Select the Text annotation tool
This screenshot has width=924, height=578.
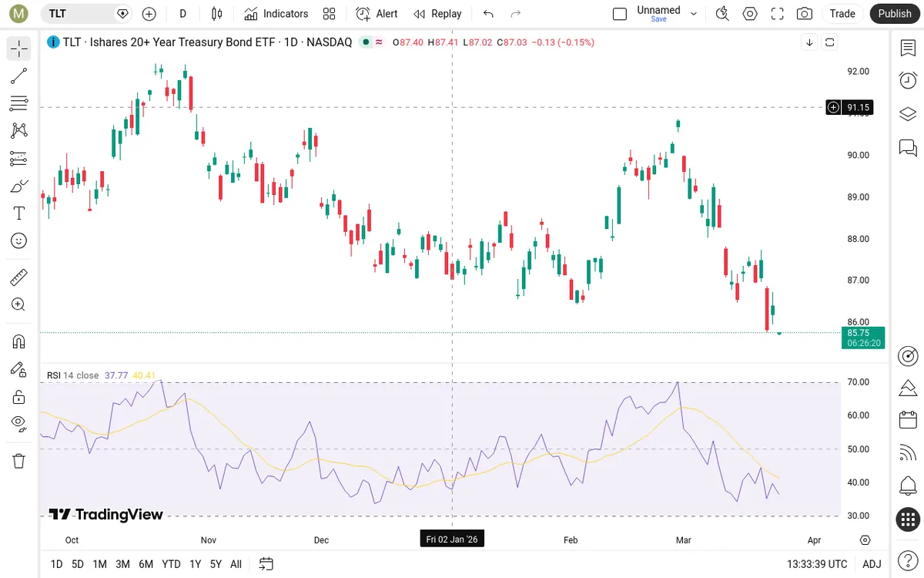[19, 213]
